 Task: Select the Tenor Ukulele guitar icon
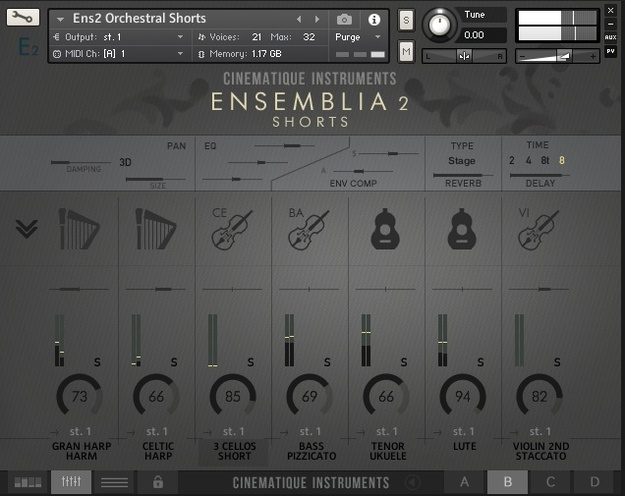tap(385, 229)
